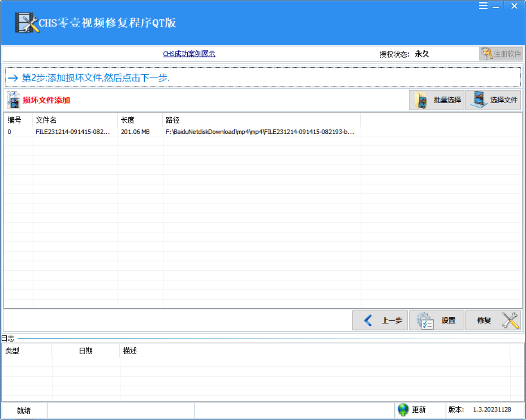Click the 批量选择 batch select button

436,100
